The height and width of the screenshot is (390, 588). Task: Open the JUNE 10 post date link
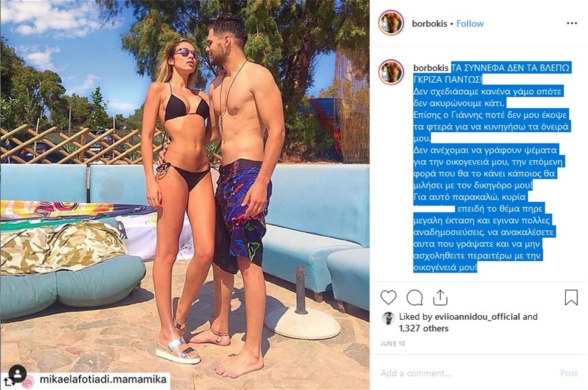(x=393, y=343)
